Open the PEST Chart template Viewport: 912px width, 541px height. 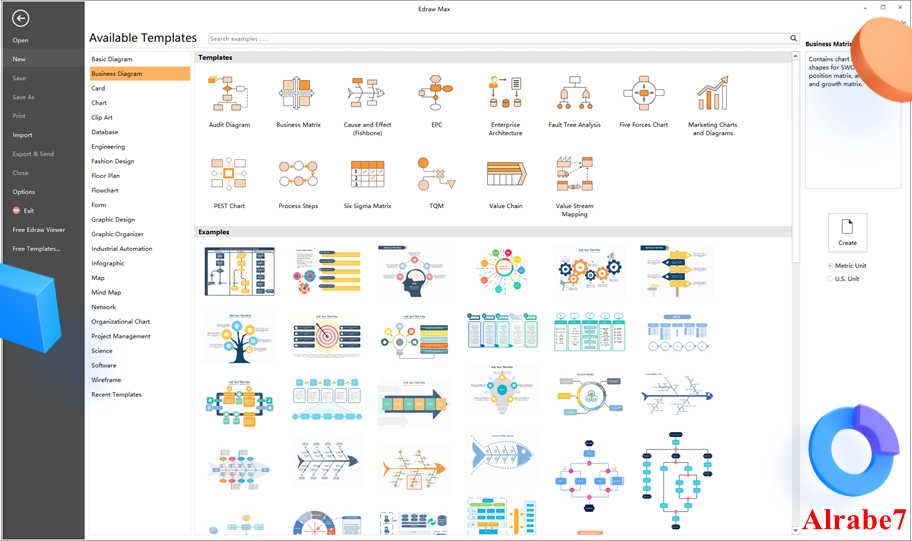pos(229,182)
